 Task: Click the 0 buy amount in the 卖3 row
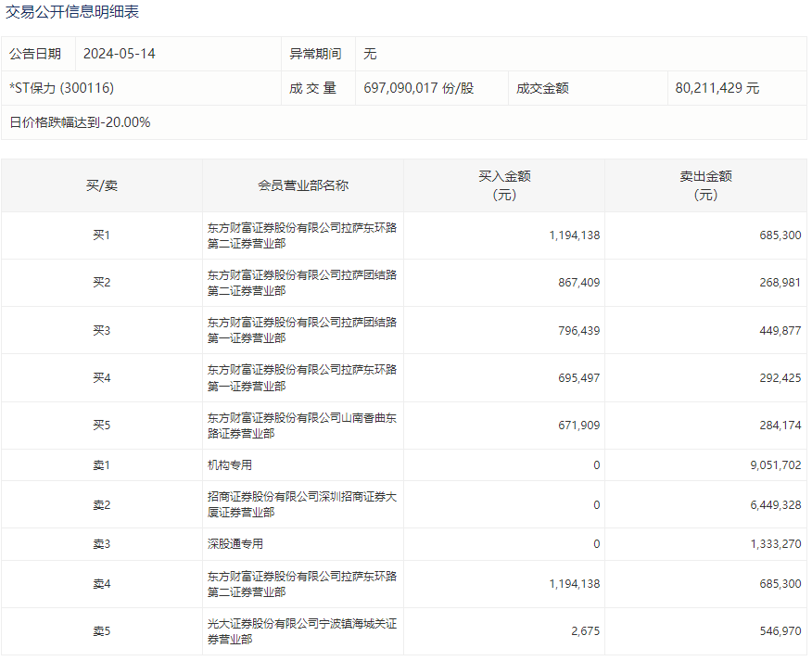(x=597, y=544)
